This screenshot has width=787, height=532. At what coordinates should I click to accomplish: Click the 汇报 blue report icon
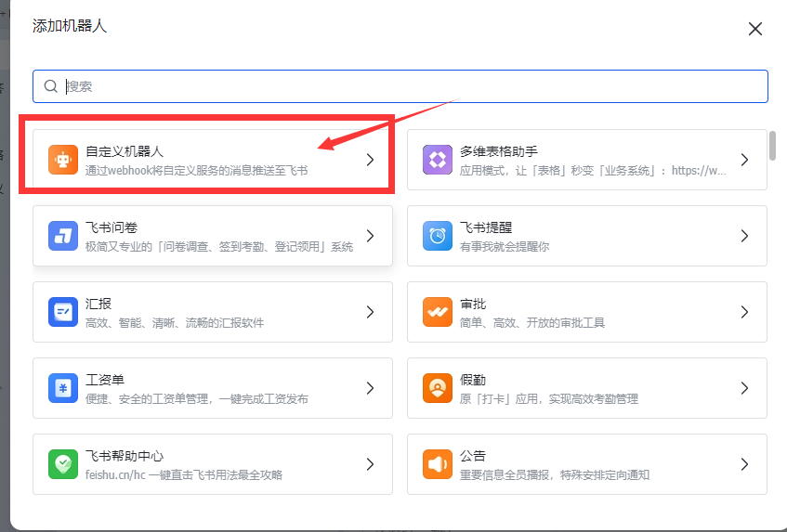[63, 312]
